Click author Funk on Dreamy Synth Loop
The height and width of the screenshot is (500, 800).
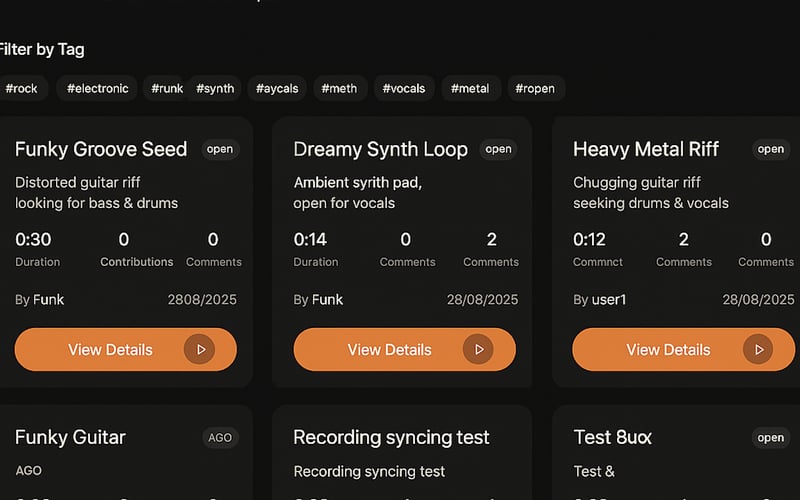(x=328, y=299)
